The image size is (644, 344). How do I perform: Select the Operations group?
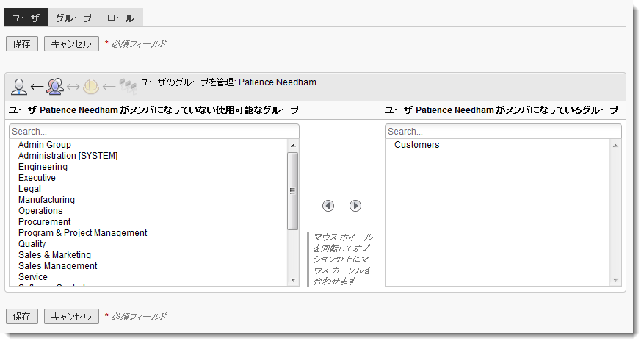(x=40, y=211)
